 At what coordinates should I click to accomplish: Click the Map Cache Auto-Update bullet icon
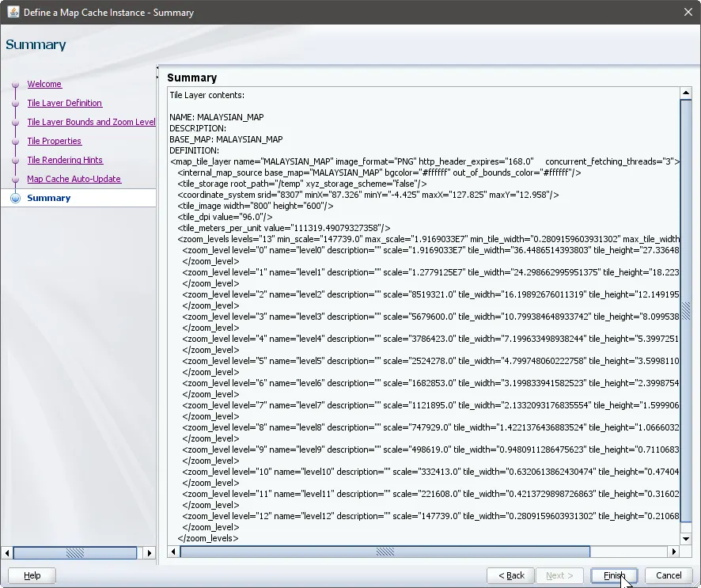[15, 179]
